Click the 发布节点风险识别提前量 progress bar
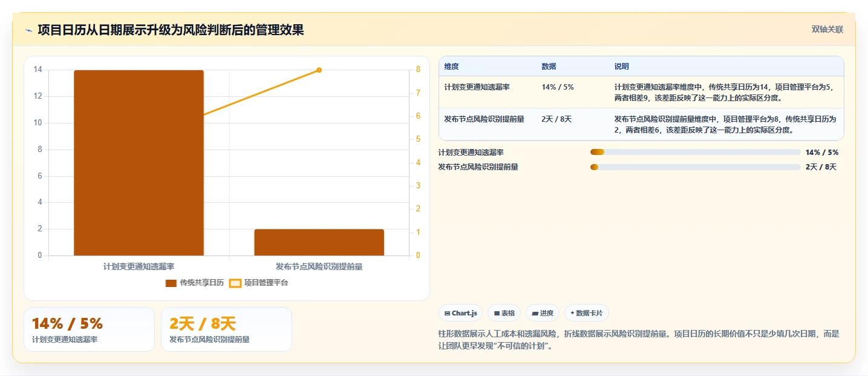Image resolution: width=868 pixels, height=376 pixels. (x=695, y=167)
